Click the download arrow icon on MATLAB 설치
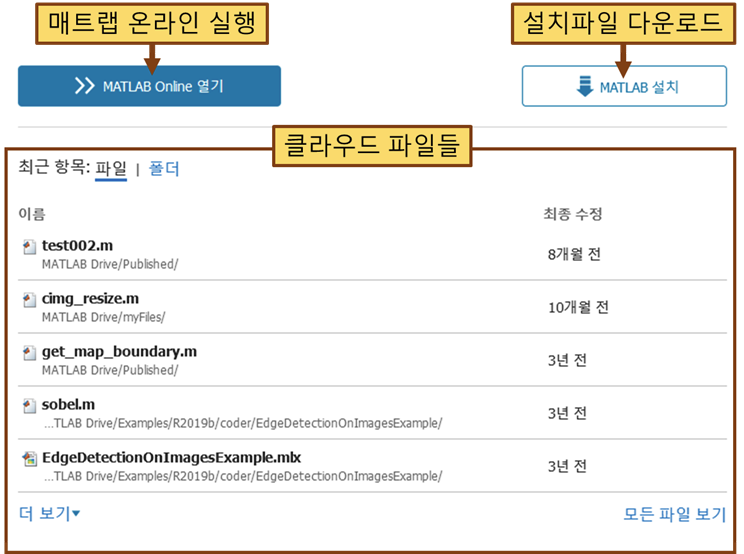 [585, 86]
